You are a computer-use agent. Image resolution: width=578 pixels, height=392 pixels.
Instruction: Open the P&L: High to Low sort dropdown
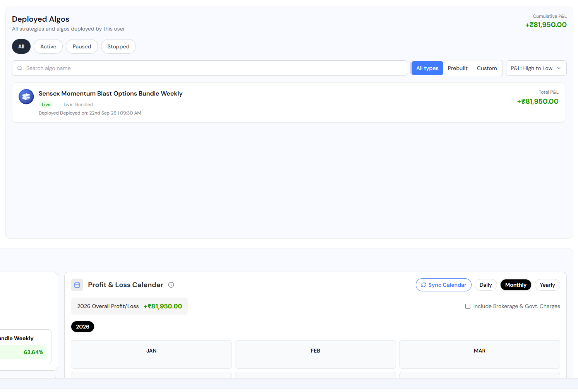(536, 68)
